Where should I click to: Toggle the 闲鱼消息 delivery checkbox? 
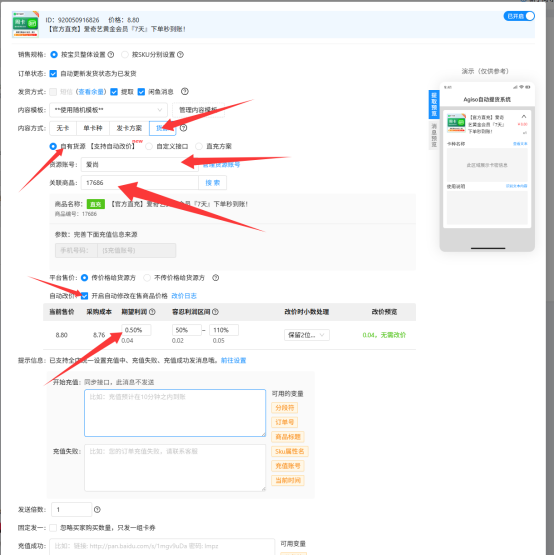point(141,92)
